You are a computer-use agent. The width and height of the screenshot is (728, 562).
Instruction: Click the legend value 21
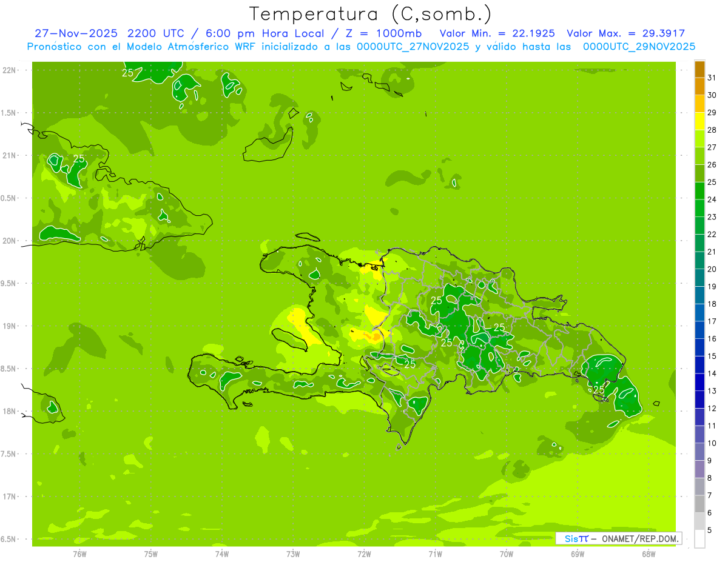pos(712,252)
